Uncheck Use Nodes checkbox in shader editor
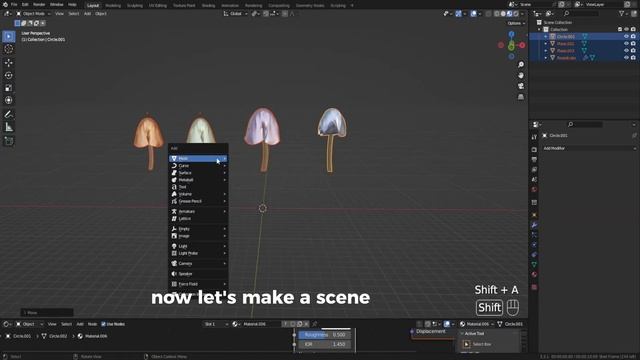The image size is (640, 360). (x=103, y=324)
